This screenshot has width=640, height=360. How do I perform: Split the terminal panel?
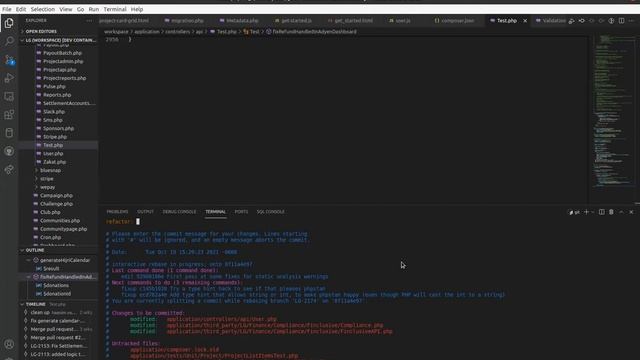(x=601, y=212)
